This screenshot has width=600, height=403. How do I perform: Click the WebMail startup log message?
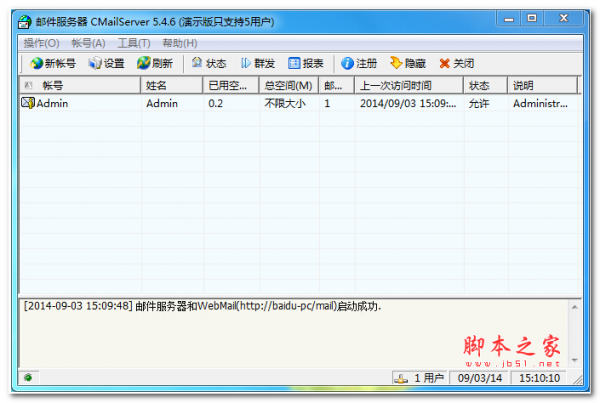[x=202, y=306]
